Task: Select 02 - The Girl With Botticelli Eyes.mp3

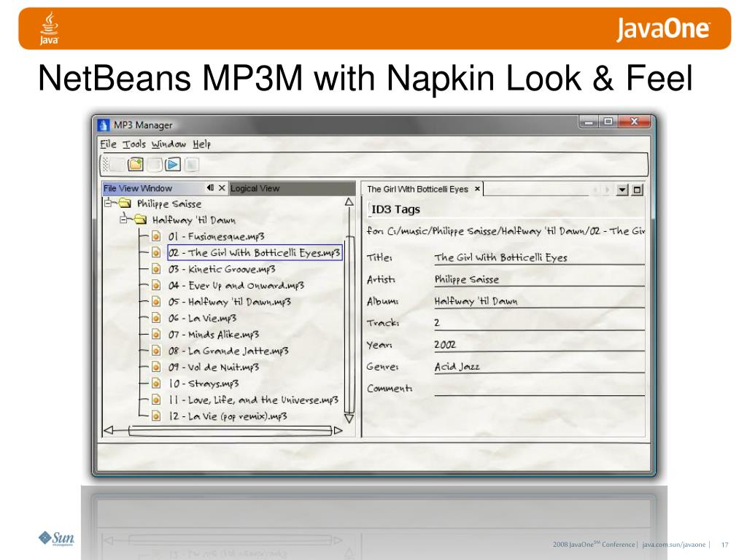Action: click(255, 252)
